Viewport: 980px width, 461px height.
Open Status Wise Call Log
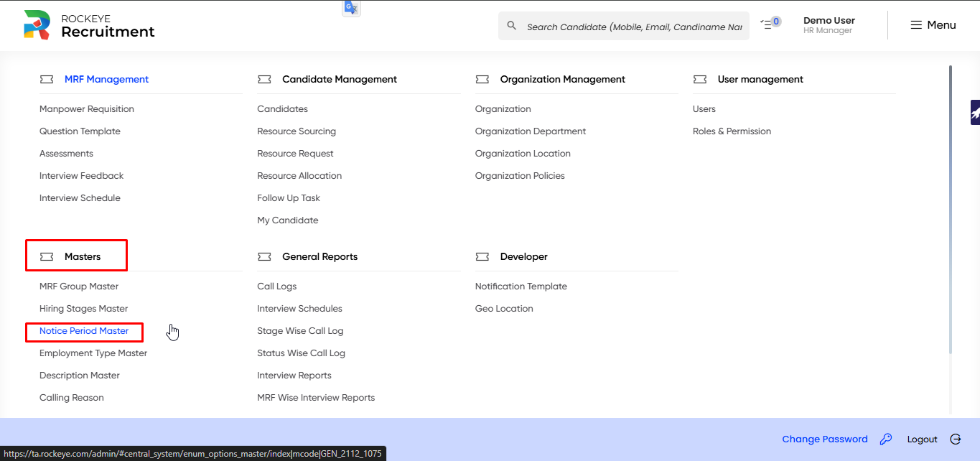point(301,353)
